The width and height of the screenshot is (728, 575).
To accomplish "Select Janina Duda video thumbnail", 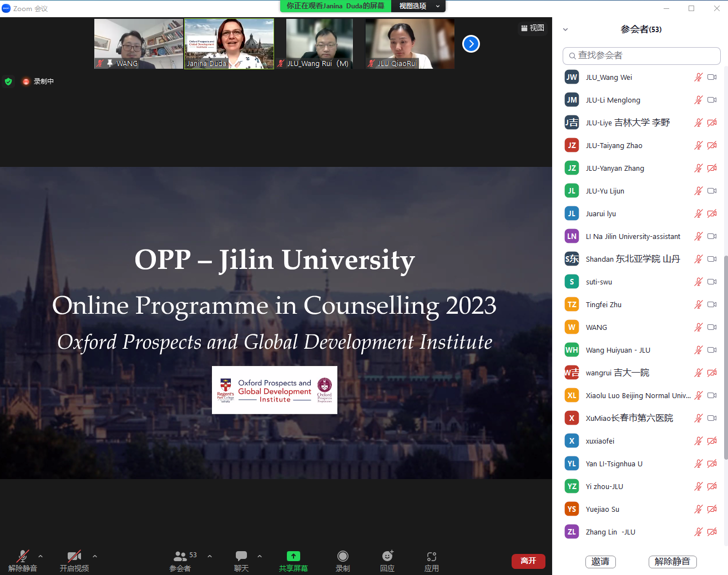I will (x=229, y=44).
